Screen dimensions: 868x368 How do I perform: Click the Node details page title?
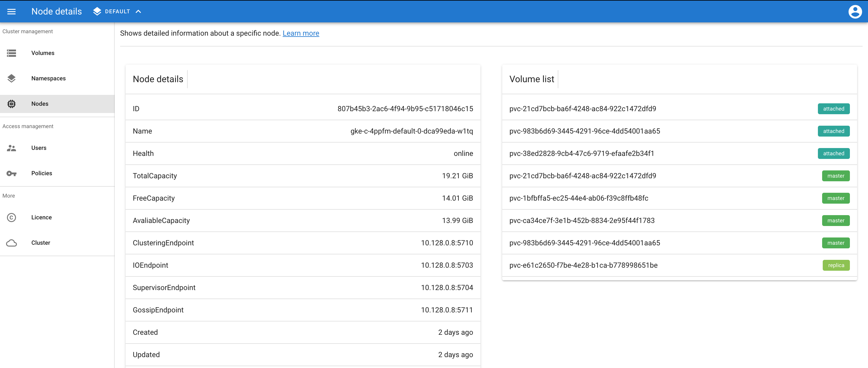click(x=56, y=11)
